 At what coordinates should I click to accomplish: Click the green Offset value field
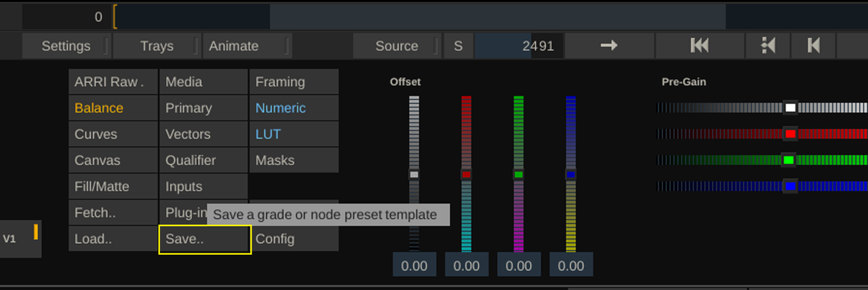(519, 265)
